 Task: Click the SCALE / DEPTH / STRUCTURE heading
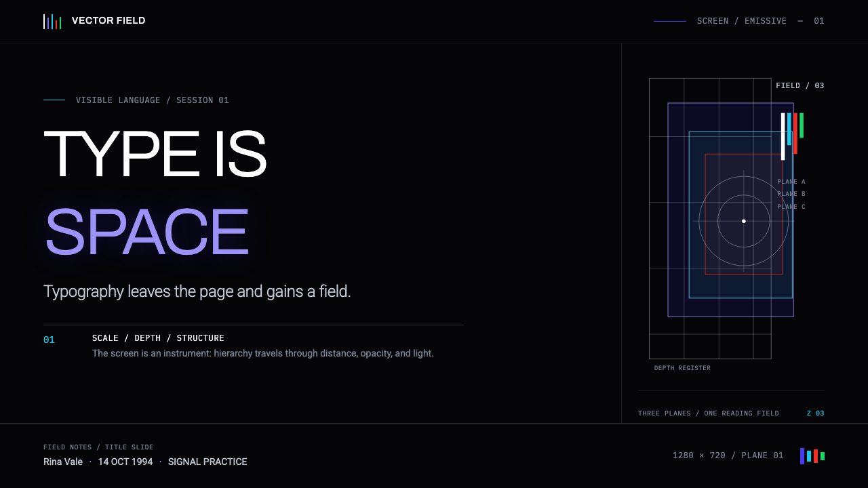[158, 338]
